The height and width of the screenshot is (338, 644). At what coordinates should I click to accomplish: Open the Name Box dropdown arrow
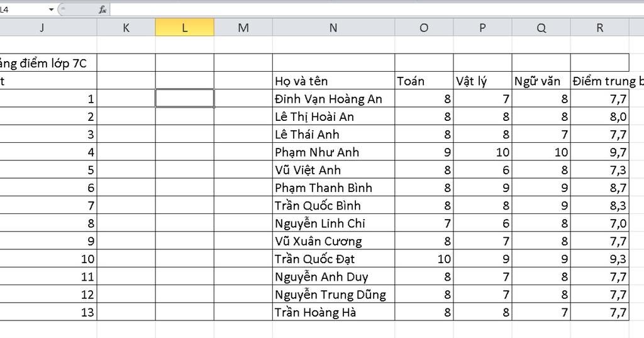(x=52, y=9)
